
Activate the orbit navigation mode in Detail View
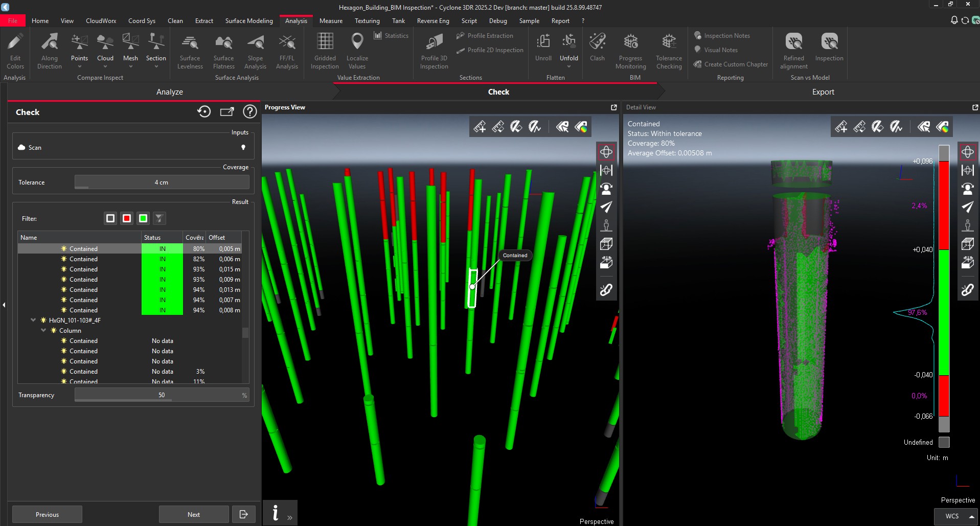[x=968, y=151]
